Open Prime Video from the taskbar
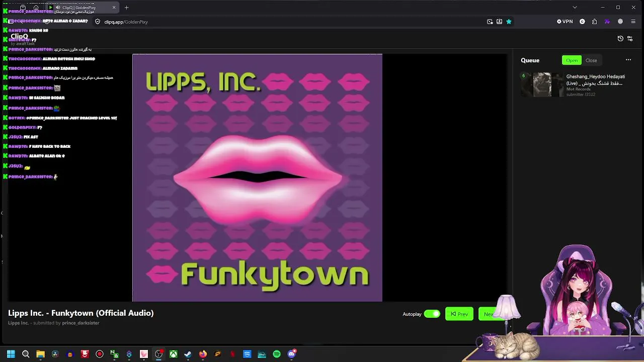Image resolution: width=644 pixels, height=362 pixels. coord(247,354)
